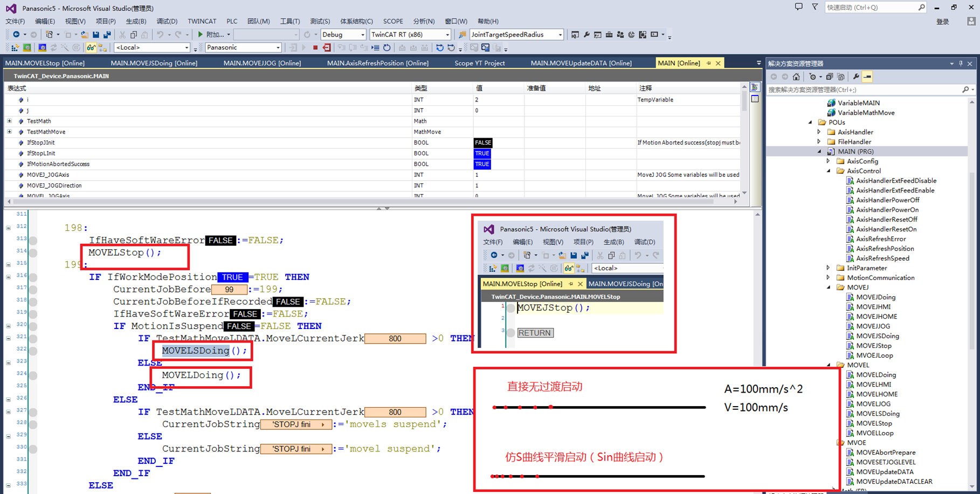The height and width of the screenshot is (494, 980).
Task: Click the variable table horizontal scrollbar
Action: tap(372, 202)
